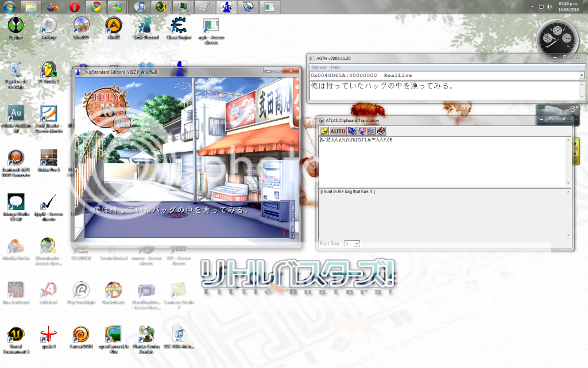This screenshot has height=368, width=588.
Task: Toggle the AUTO button in ATLAS Clipboard Translation
Action: coord(338,131)
